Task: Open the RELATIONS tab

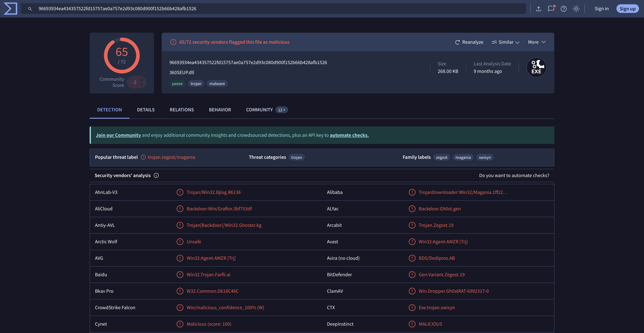Action: pyautogui.click(x=182, y=110)
